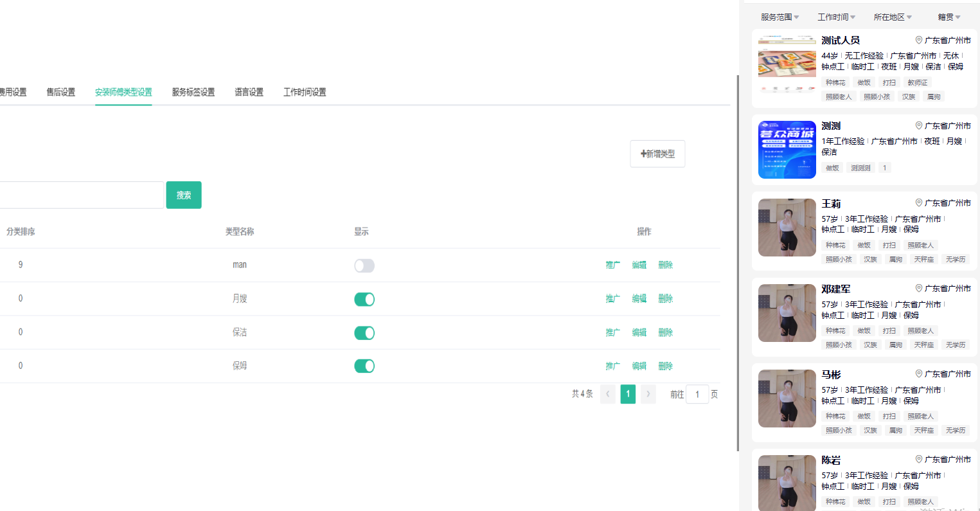Image resolution: width=980 pixels, height=511 pixels.
Task: Click location pin icon on 陈岩 card
Action: (919, 459)
